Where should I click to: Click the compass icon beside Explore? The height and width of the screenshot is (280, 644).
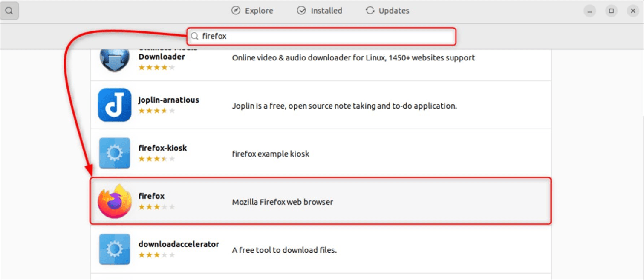(x=236, y=11)
